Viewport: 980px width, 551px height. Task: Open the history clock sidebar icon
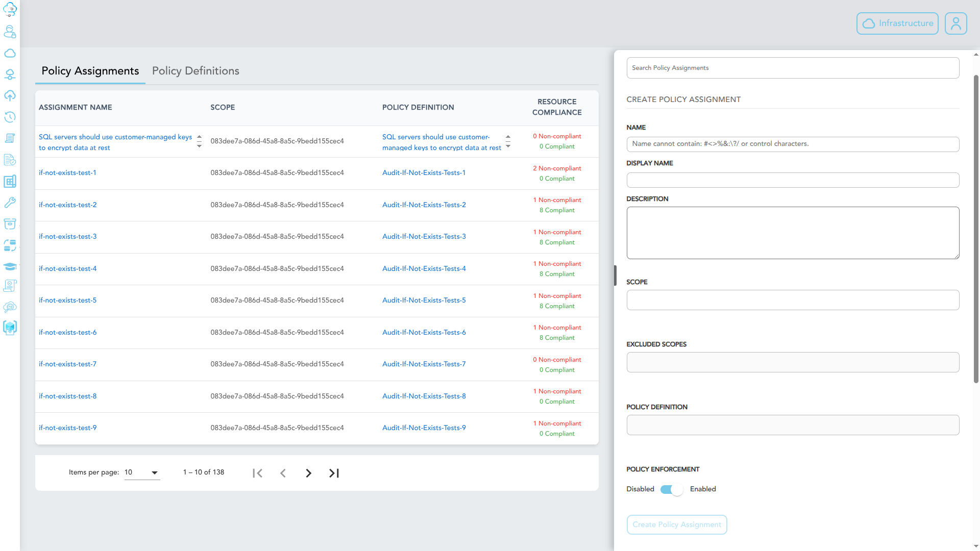tap(10, 117)
